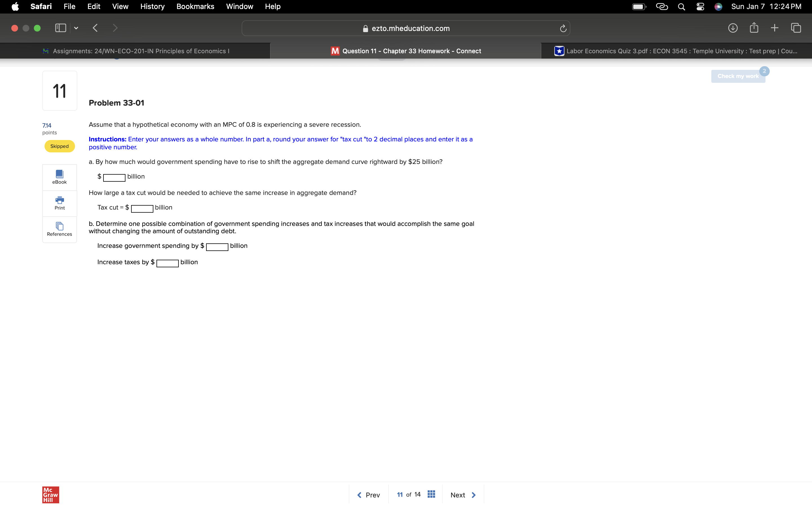The image size is (812, 507).
Task: Open the sidebar options chevron
Action: (x=76, y=28)
